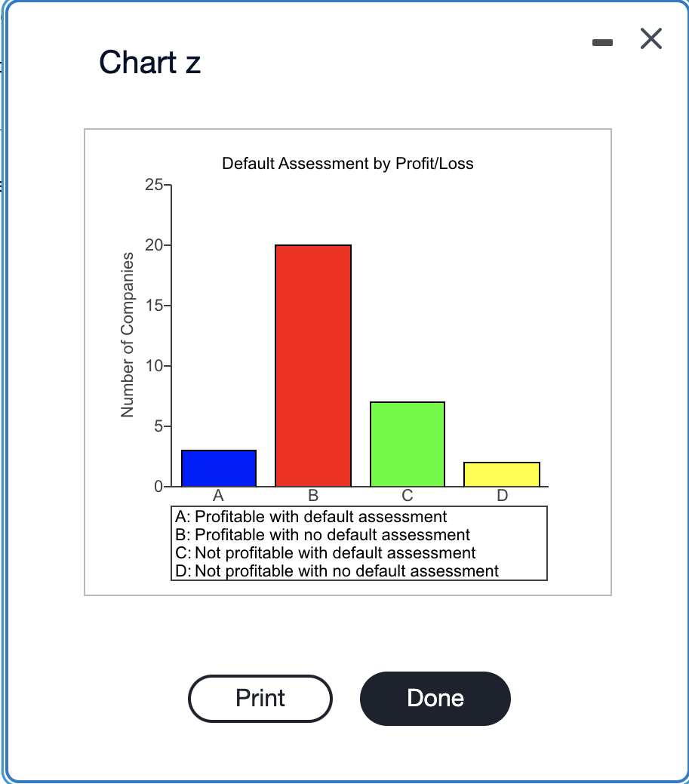Click legend entry B: Profitable with no default assessment
The height and width of the screenshot is (784, 689).
tap(321, 534)
